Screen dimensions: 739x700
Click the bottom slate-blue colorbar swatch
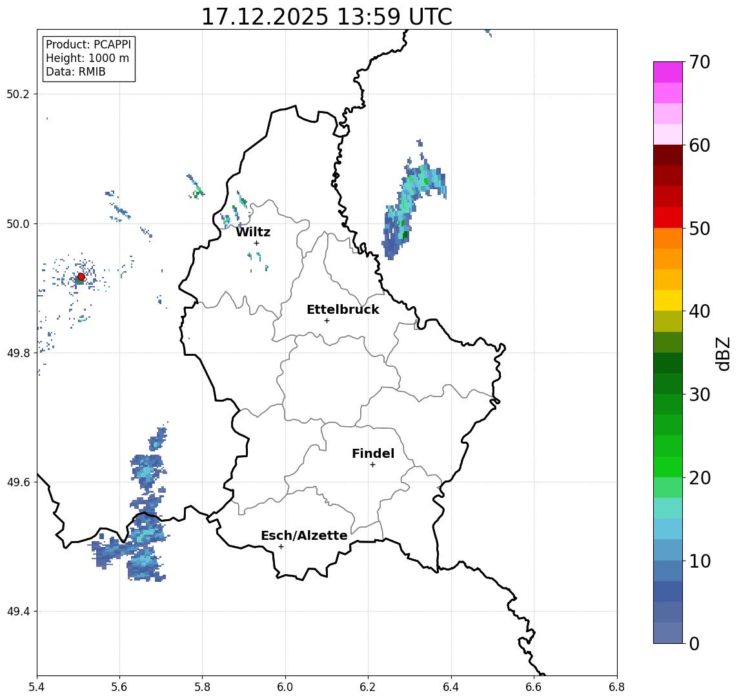[x=668, y=633]
